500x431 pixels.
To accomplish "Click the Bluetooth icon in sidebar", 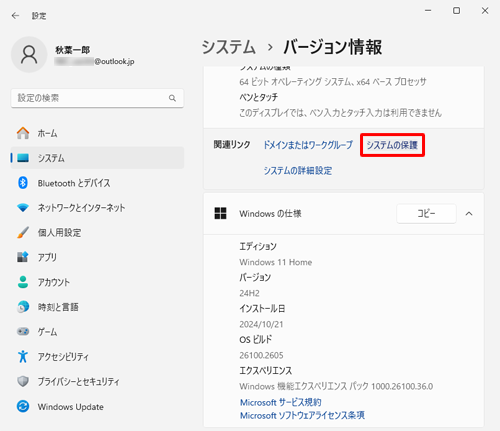I will [23, 183].
